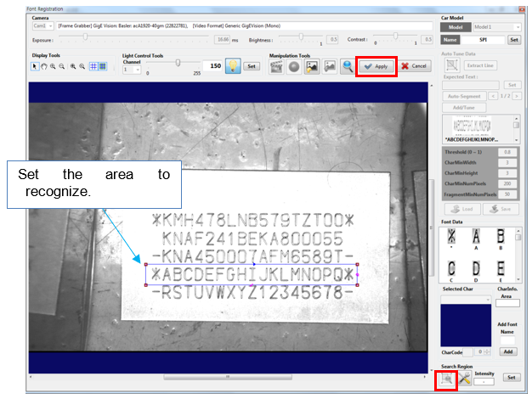Select the hand pan tool
The image size is (532, 399).
44,66
